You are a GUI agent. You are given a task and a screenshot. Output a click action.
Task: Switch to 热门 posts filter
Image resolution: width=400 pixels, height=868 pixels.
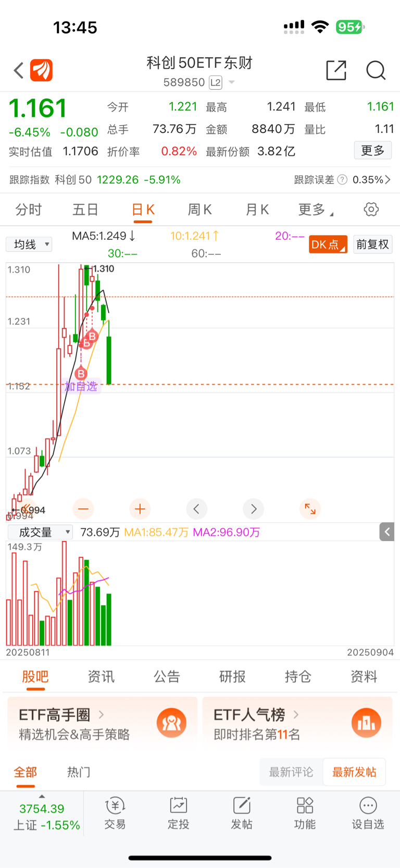click(x=79, y=772)
